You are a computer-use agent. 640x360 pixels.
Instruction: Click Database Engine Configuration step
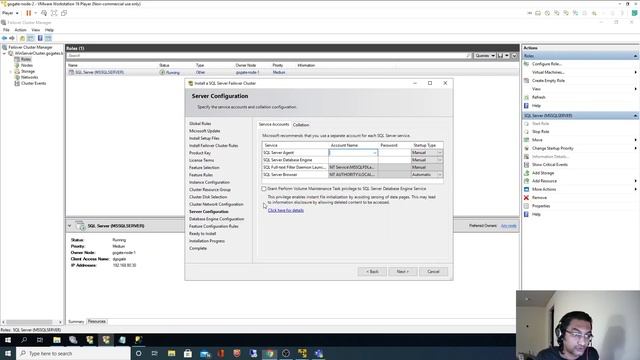click(x=216, y=219)
